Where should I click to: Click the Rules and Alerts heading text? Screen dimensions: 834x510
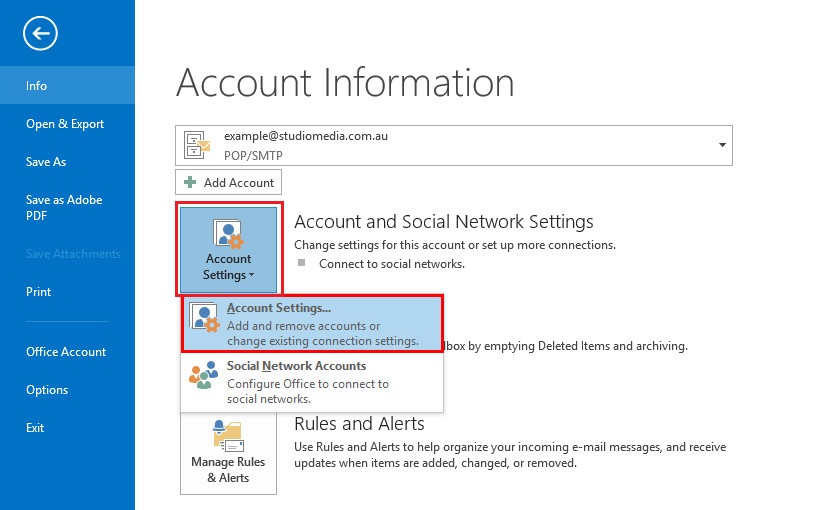(359, 424)
